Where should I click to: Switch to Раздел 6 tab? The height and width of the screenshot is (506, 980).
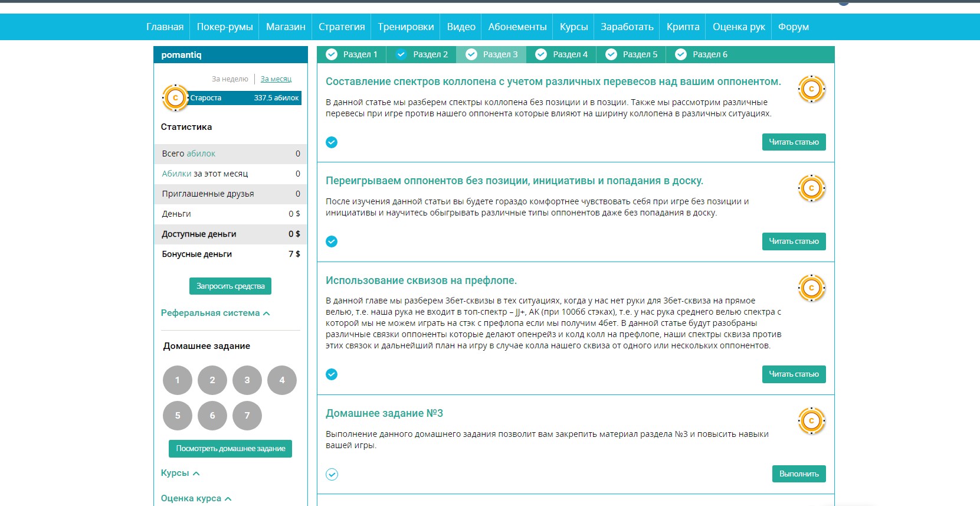click(x=701, y=54)
